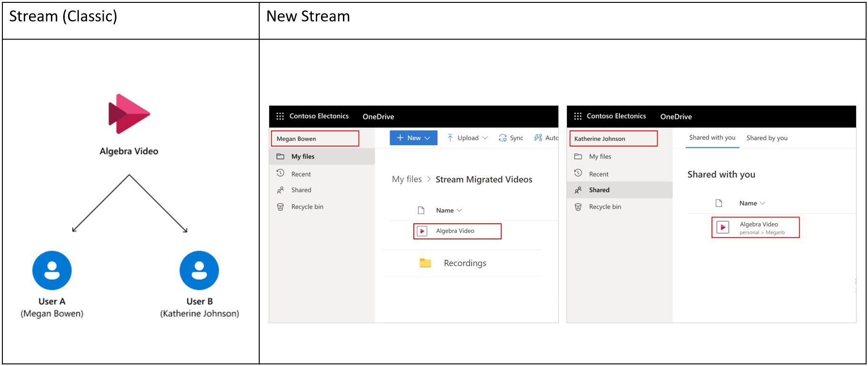Click the Sync button label
Screen dimensions: 868x366
pyautogui.click(x=516, y=138)
